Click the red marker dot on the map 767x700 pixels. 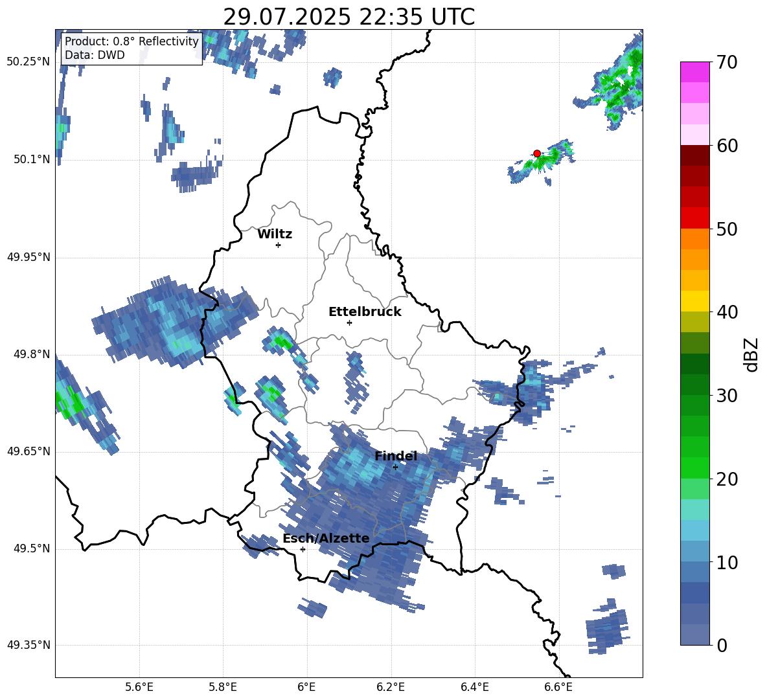(536, 153)
